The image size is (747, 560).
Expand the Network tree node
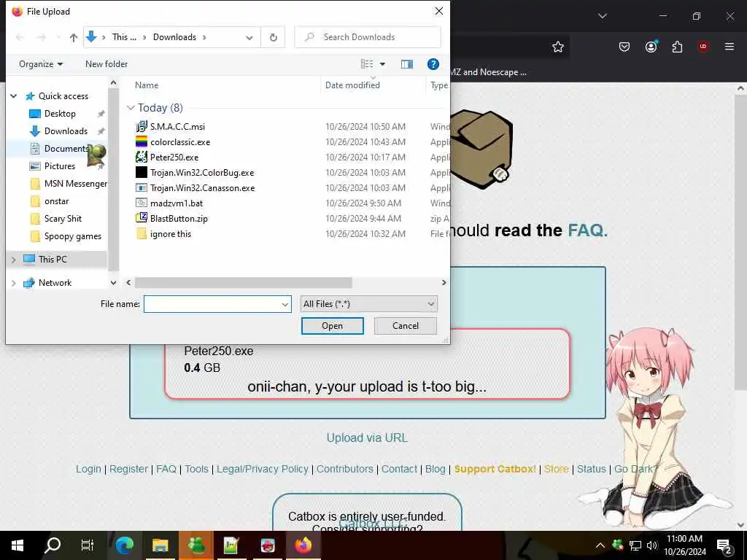pyautogui.click(x=14, y=283)
